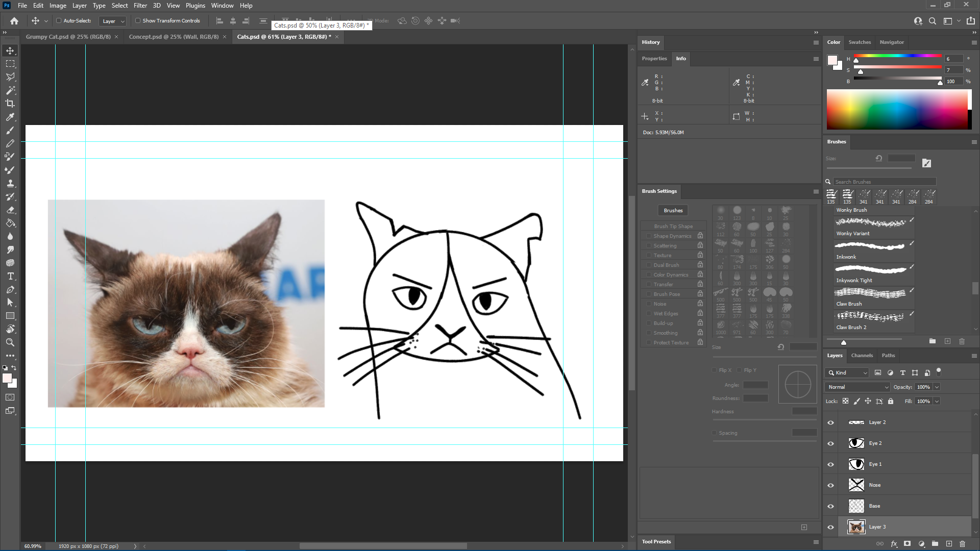Viewport: 980px width, 551px height.
Task: Hide the Eye 2 layer
Action: pos(830,443)
